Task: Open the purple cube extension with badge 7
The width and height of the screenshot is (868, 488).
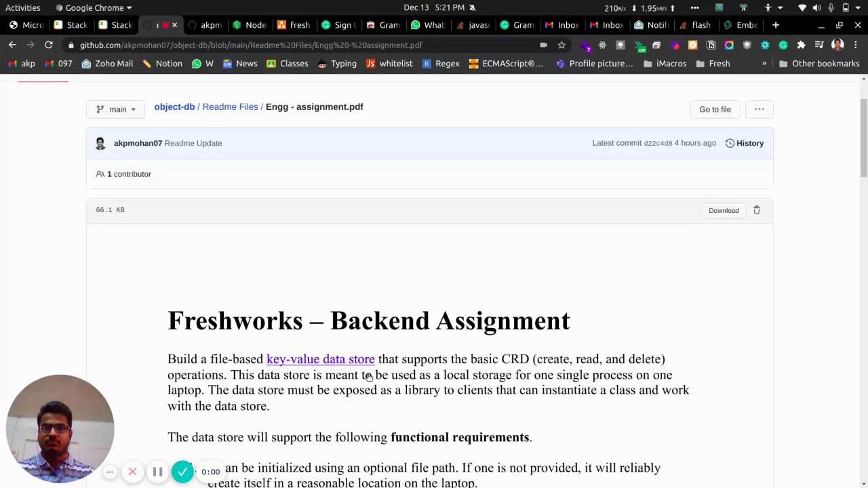Action: [585, 45]
